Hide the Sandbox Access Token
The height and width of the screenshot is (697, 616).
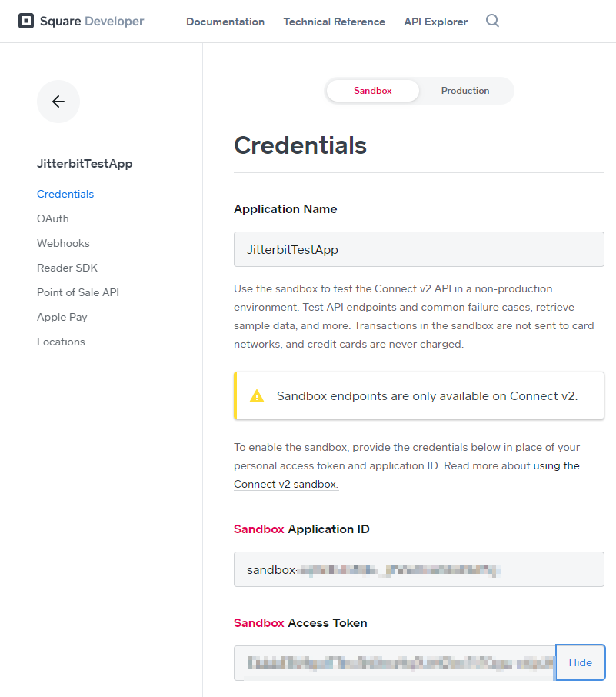pos(580,662)
